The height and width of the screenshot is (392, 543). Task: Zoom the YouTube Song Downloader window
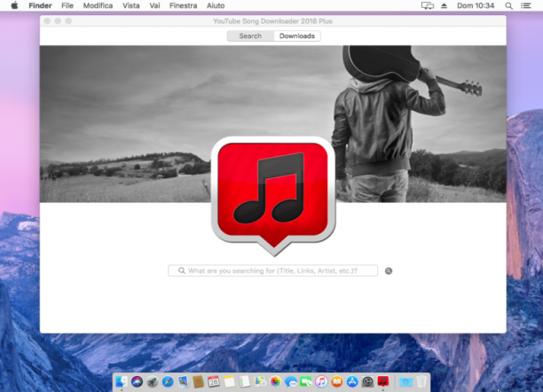68,21
